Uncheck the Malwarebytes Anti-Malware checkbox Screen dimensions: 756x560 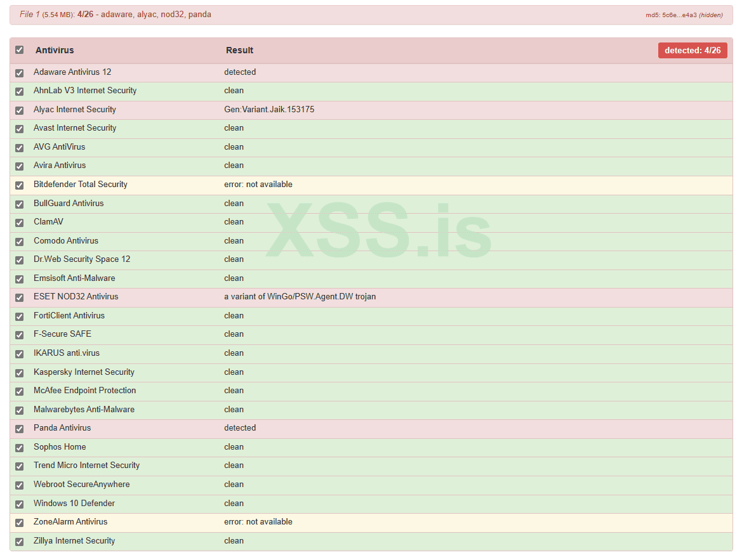tap(19, 411)
